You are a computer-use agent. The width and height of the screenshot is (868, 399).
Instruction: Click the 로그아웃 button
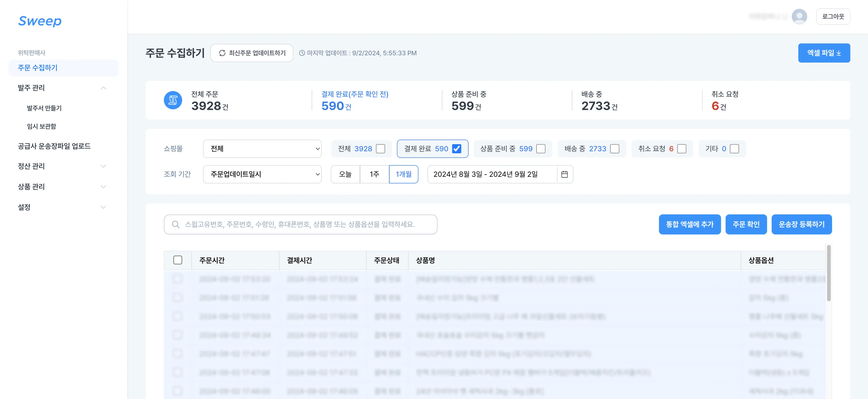(x=833, y=16)
